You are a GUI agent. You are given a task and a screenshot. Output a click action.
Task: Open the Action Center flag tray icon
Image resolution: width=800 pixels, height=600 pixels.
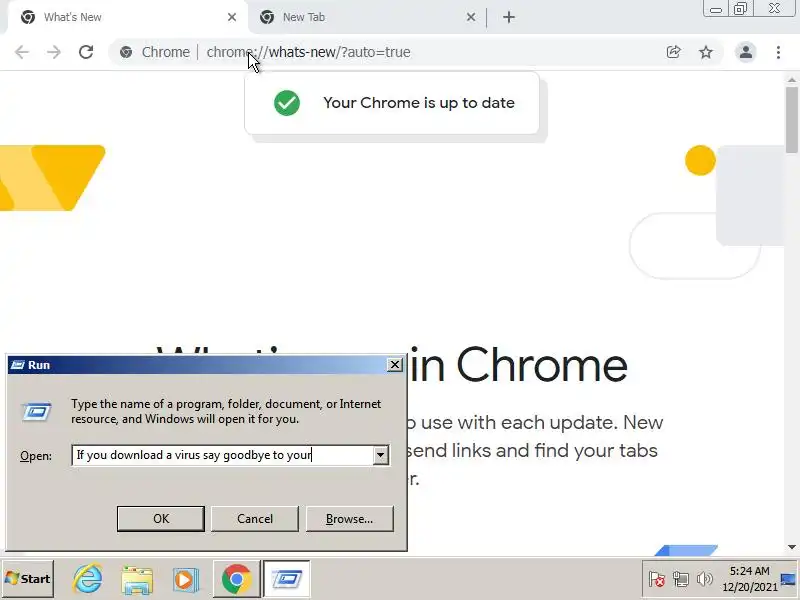(657, 579)
